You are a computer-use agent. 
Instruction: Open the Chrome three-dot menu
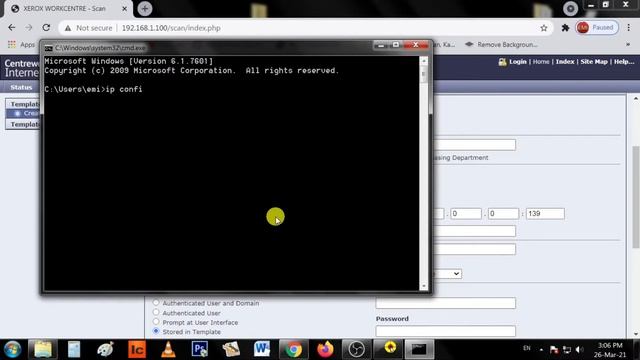click(x=629, y=28)
